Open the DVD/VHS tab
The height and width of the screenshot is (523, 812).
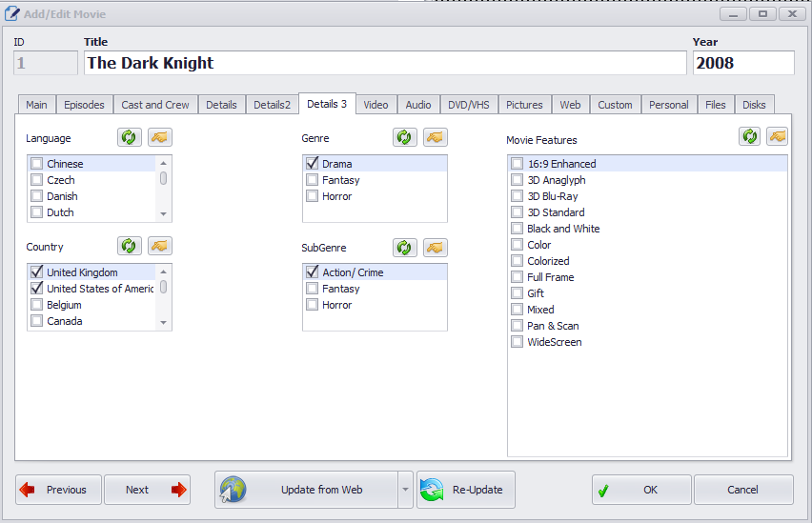tap(468, 105)
